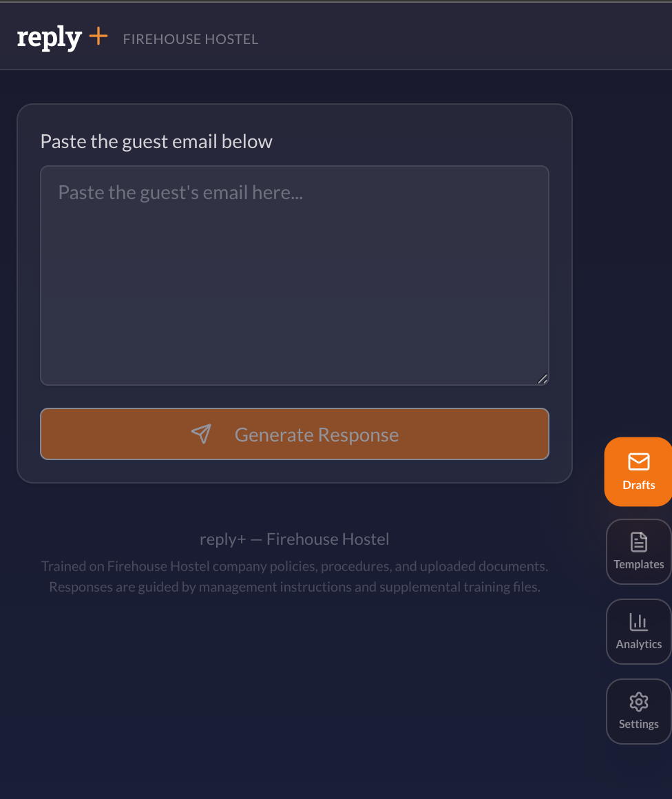Screen dimensions: 672x799
Task: Click the 'reply+ — Firehouse Hostel' footer title
Action: [294, 539]
